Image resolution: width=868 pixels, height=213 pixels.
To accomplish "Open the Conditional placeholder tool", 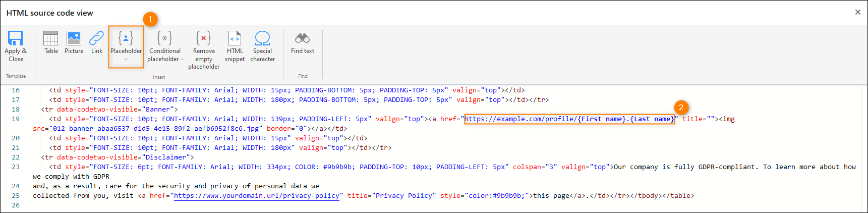I will point(164,38).
